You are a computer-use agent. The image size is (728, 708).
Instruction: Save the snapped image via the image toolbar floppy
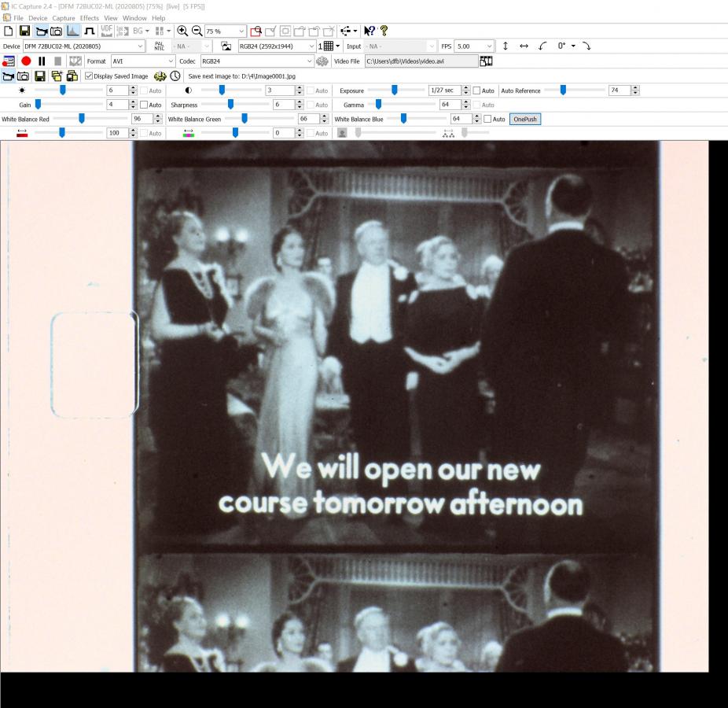pos(40,76)
